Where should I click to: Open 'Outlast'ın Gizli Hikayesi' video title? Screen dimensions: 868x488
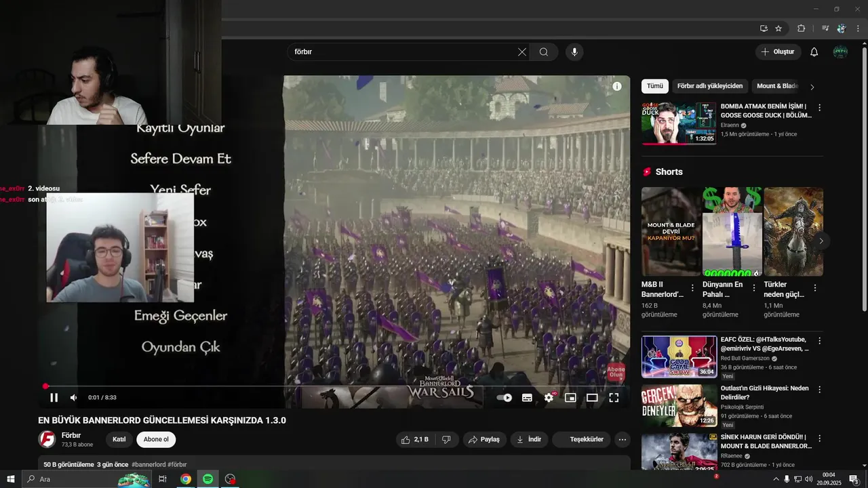click(x=764, y=392)
